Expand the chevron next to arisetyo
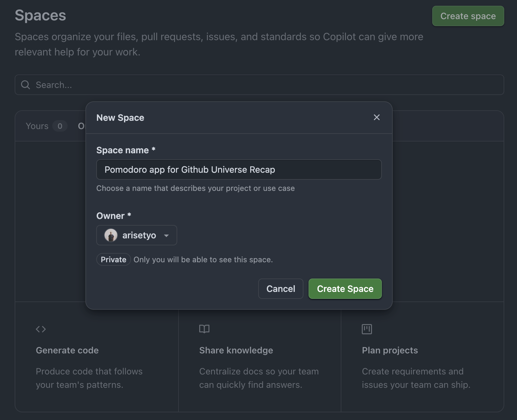 pyautogui.click(x=166, y=236)
